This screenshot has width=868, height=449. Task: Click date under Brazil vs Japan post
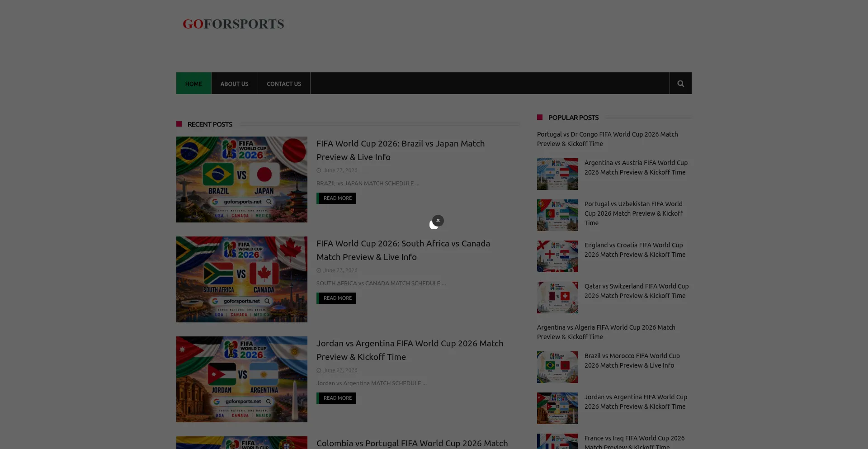(x=340, y=170)
